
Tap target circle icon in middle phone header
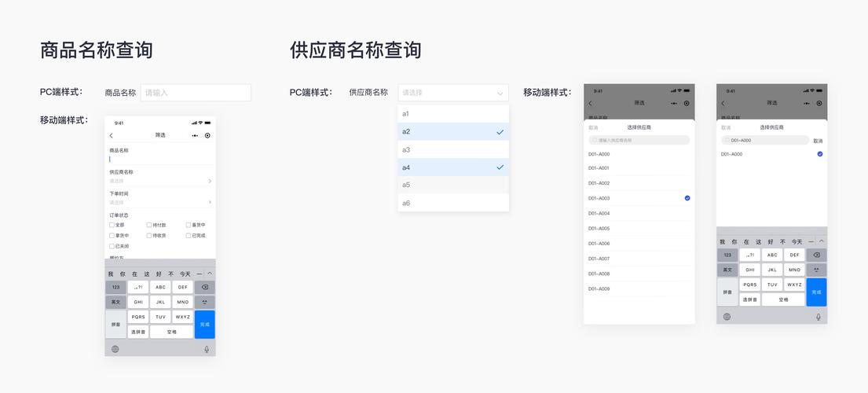pos(687,103)
